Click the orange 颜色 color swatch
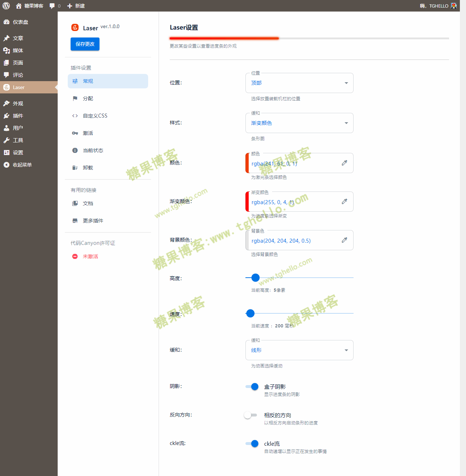 pos(247,163)
